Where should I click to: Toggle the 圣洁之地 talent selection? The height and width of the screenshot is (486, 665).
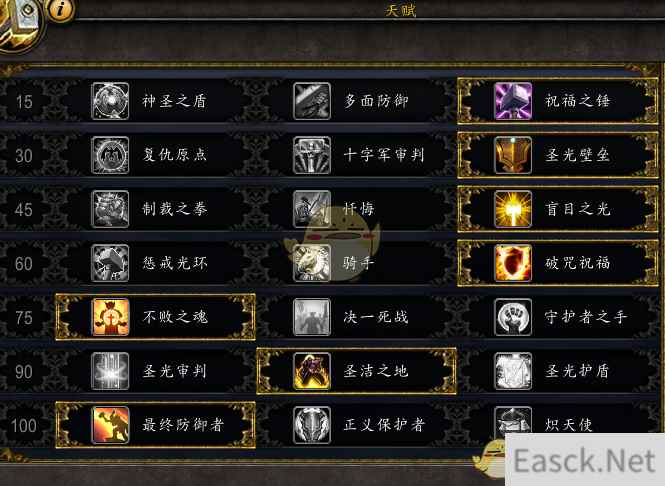point(357,371)
